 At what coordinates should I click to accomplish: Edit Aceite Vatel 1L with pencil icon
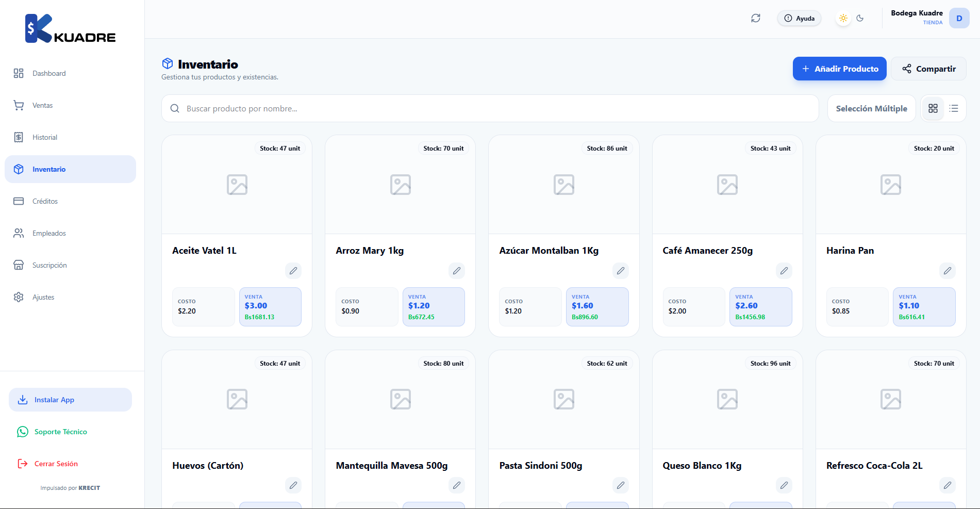pos(293,271)
